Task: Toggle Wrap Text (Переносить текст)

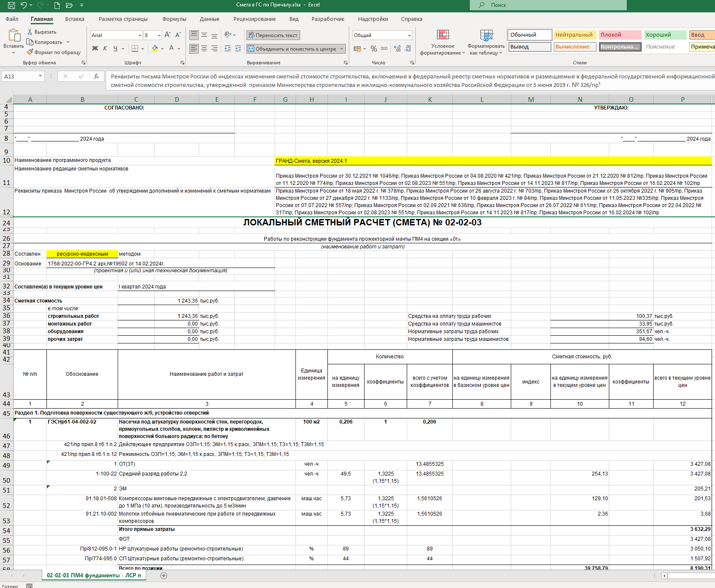Action: pos(273,35)
